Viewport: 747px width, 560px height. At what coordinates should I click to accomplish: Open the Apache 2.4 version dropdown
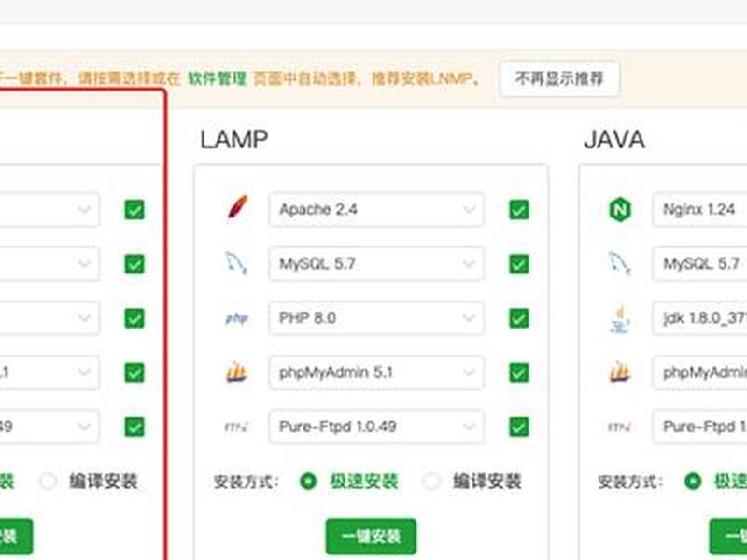click(x=376, y=209)
